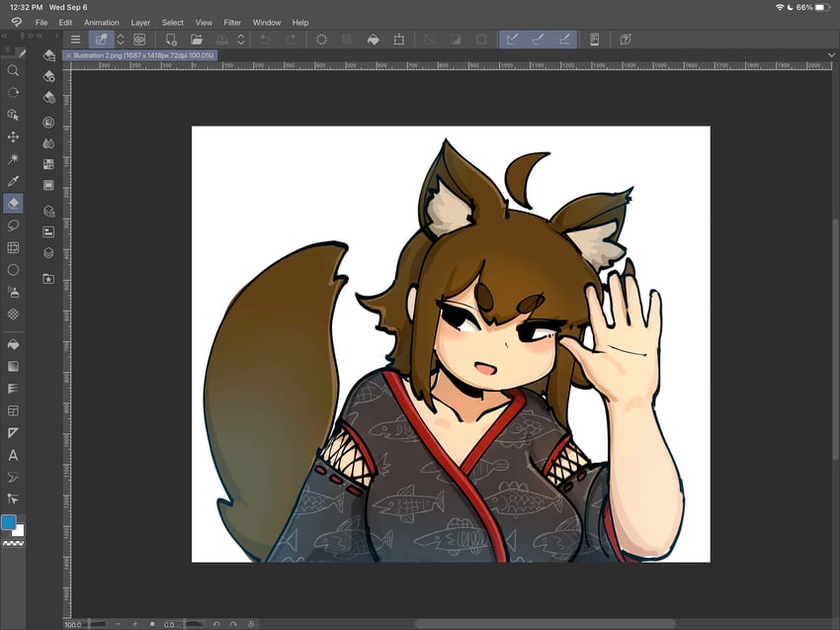
Task: Select the Eyedropper tool
Action: pos(14,181)
